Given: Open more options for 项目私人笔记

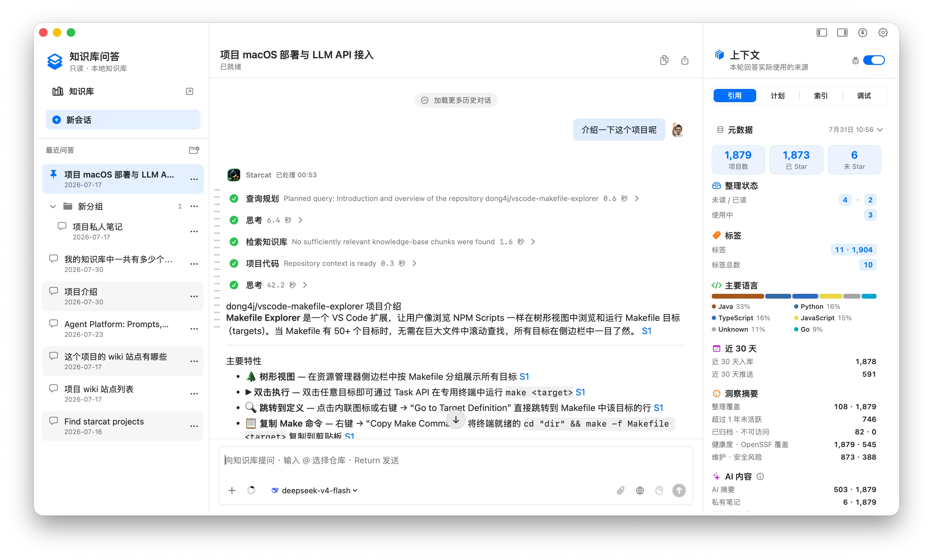Looking at the screenshot, I should [194, 231].
